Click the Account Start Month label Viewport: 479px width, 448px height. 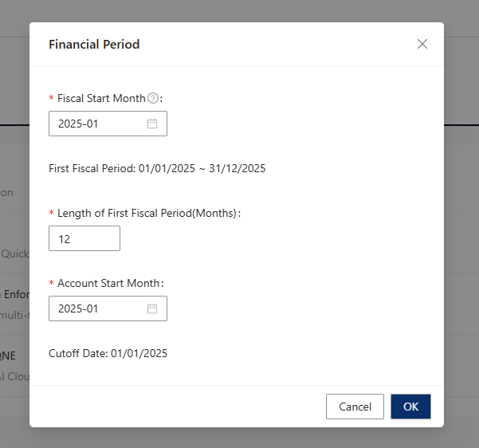tap(110, 283)
